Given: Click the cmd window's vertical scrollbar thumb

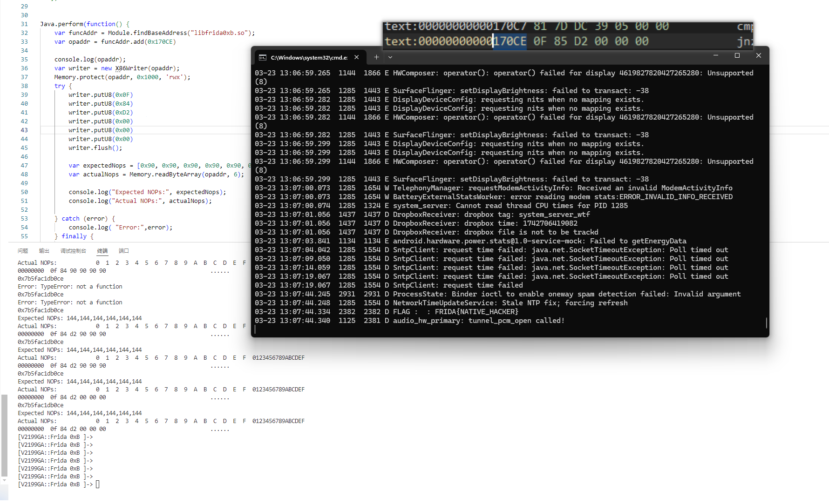Looking at the screenshot, I should 766,323.
